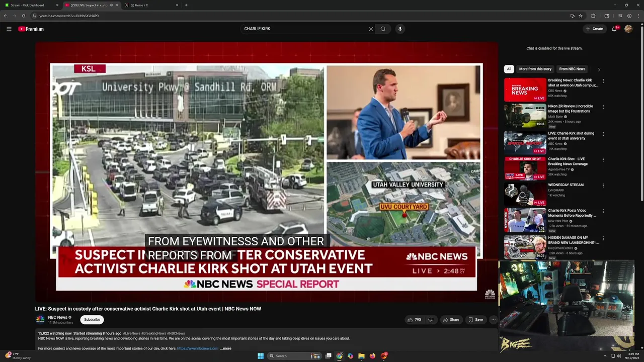Open Nikon ZR Review video title

[571, 109]
